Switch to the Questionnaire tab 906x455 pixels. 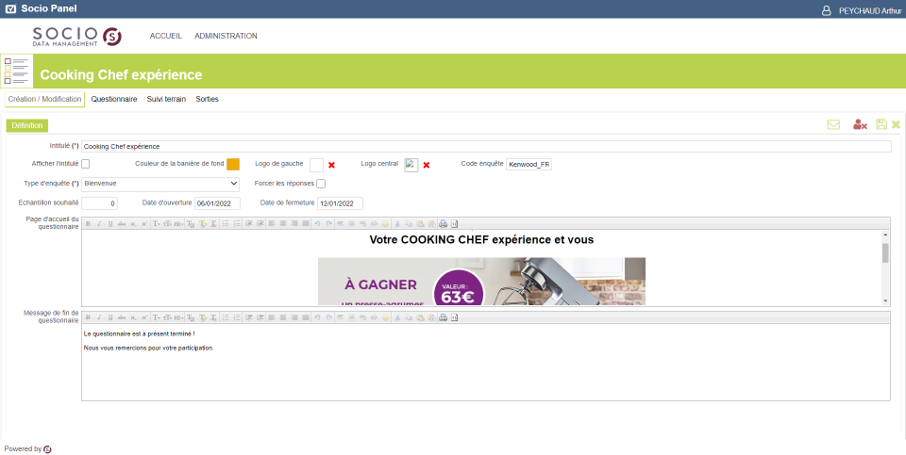114,99
